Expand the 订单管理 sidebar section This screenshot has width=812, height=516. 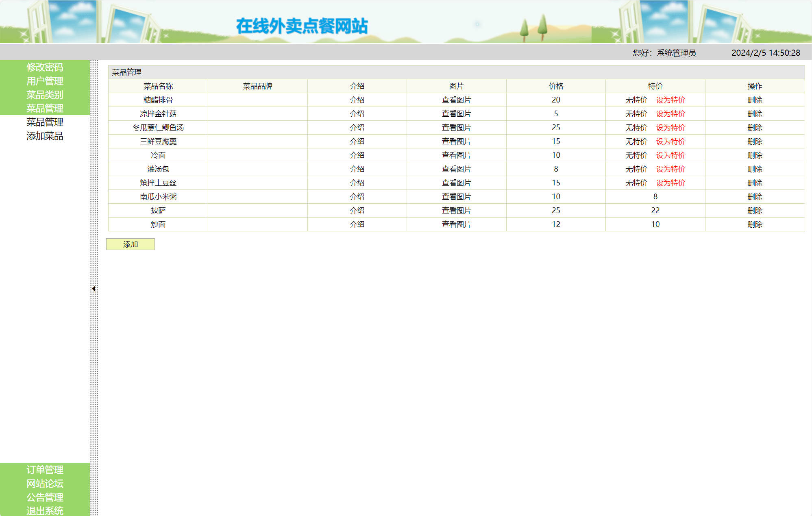tap(45, 470)
